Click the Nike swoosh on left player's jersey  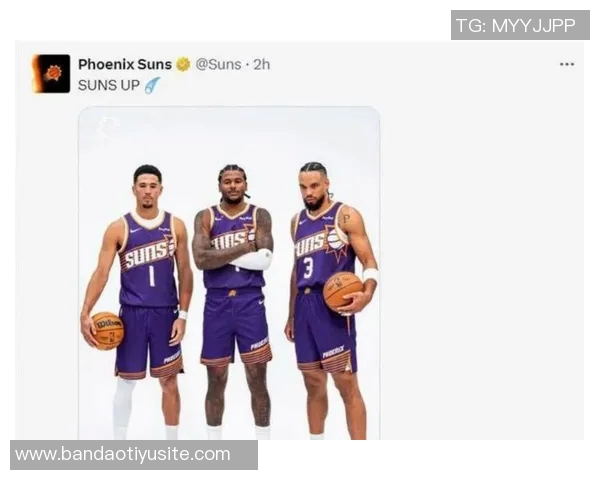coord(135,230)
